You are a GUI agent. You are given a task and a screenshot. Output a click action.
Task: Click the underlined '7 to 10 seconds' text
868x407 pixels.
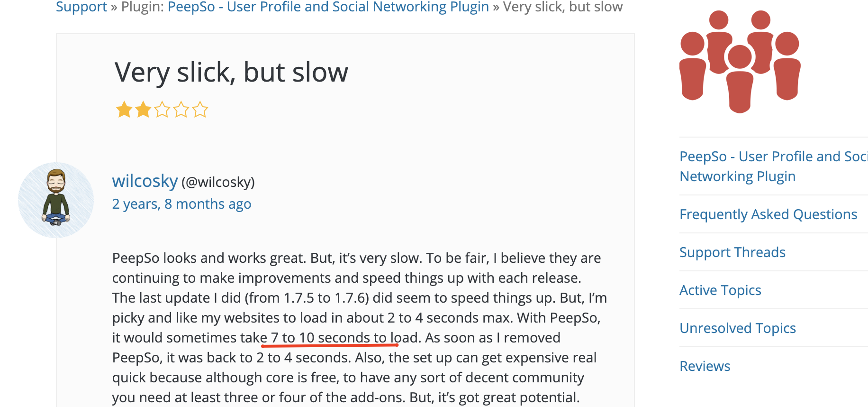320,338
